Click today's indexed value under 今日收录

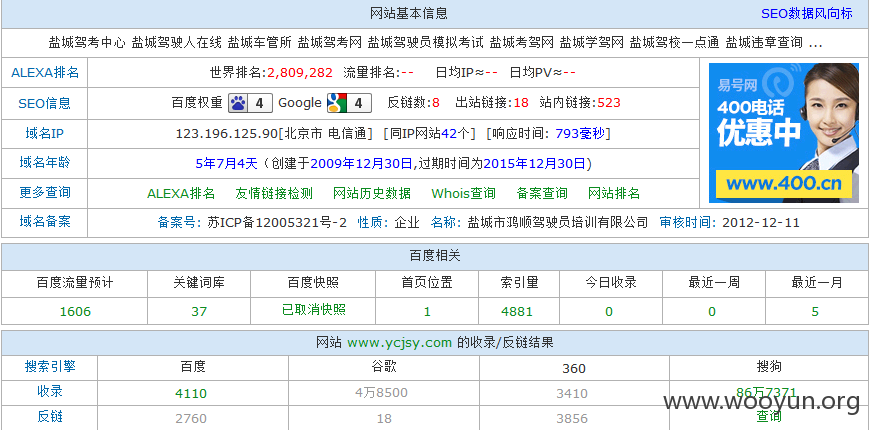click(x=609, y=311)
